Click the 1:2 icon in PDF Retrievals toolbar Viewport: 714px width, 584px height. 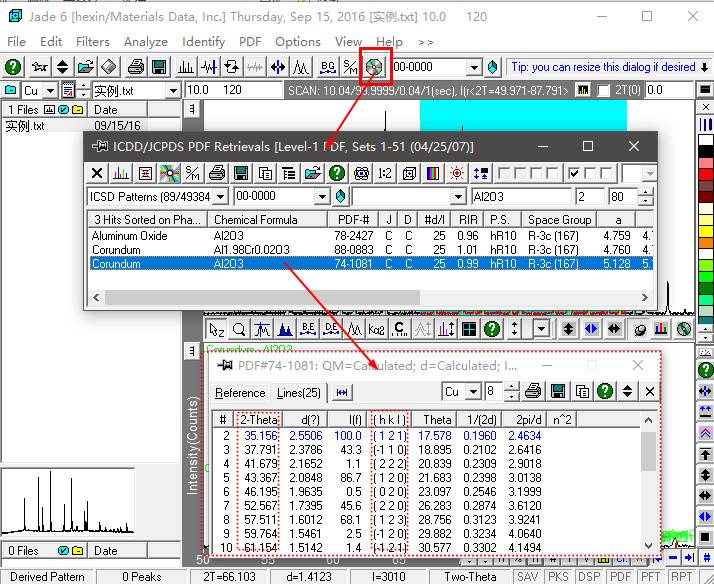click(385, 173)
